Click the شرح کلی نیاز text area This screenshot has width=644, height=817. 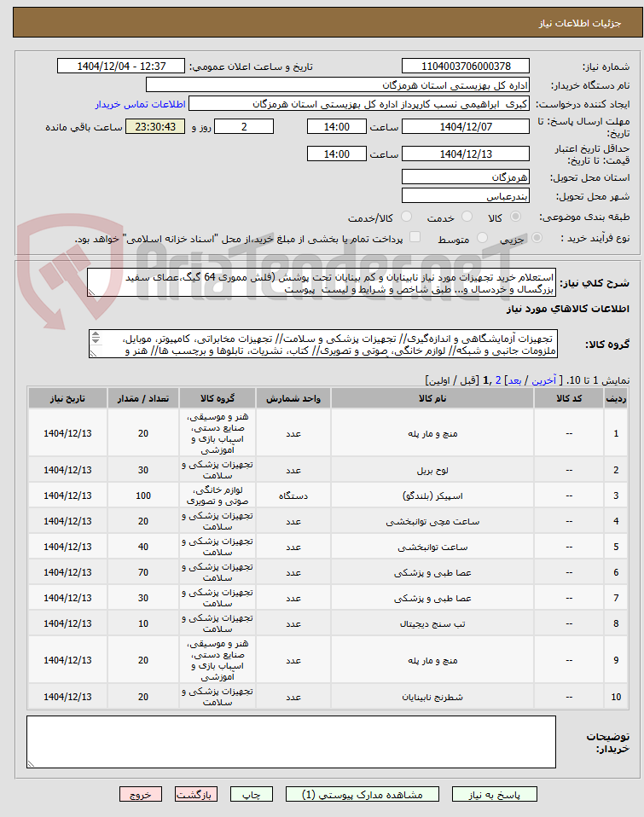pyautogui.click(x=322, y=283)
